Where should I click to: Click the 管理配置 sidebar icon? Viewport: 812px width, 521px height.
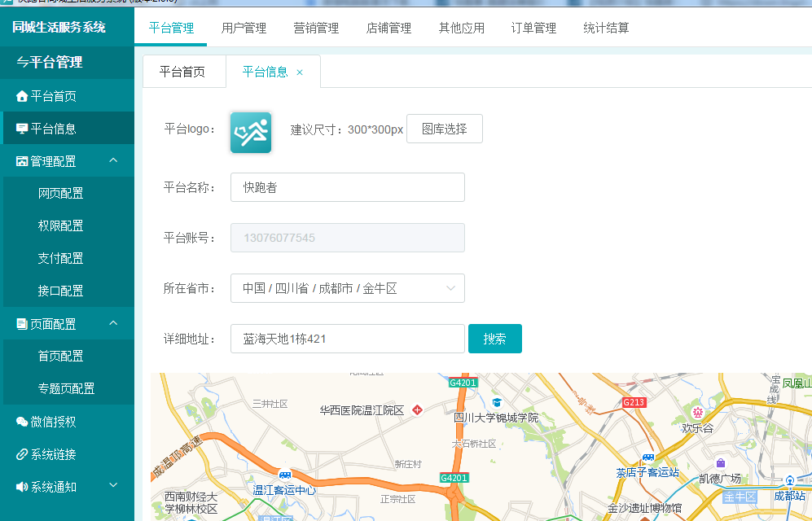[x=22, y=161]
